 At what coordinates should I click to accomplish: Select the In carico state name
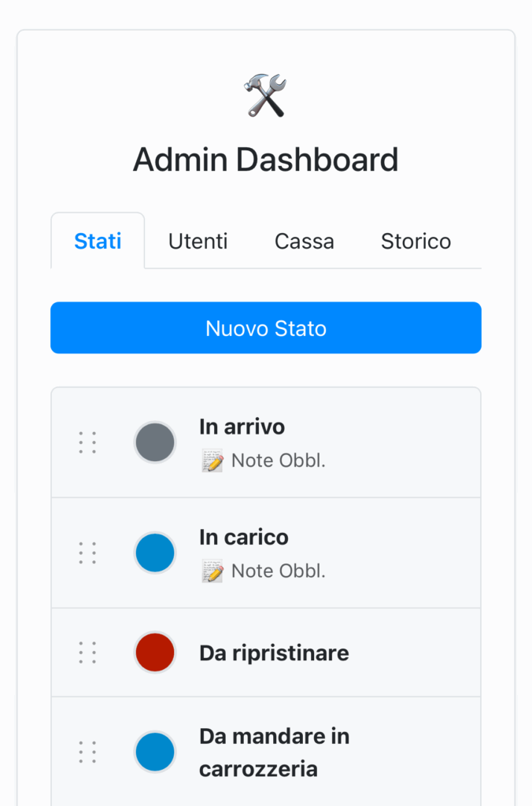pos(244,537)
